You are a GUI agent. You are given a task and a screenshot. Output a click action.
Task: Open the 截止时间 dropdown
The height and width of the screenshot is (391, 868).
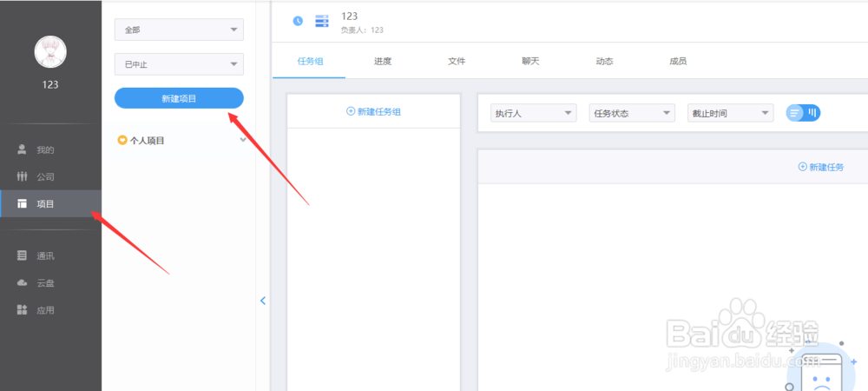coord(730,113)
